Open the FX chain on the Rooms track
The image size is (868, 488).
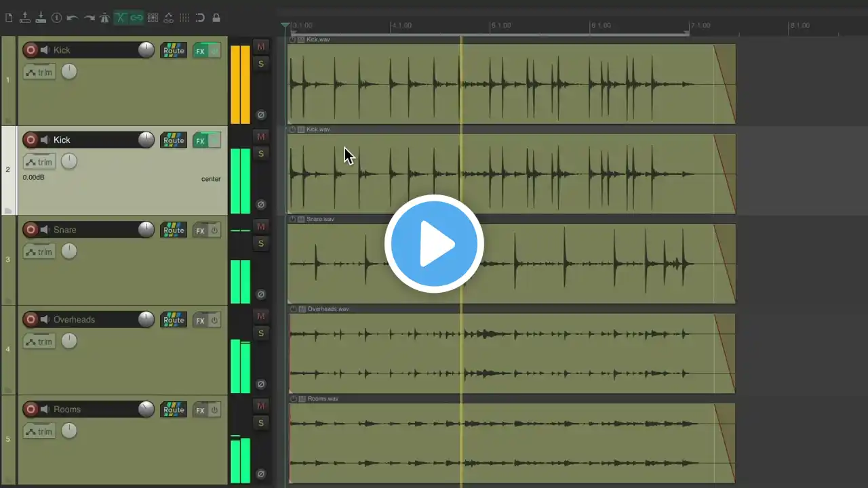(200, 410)
